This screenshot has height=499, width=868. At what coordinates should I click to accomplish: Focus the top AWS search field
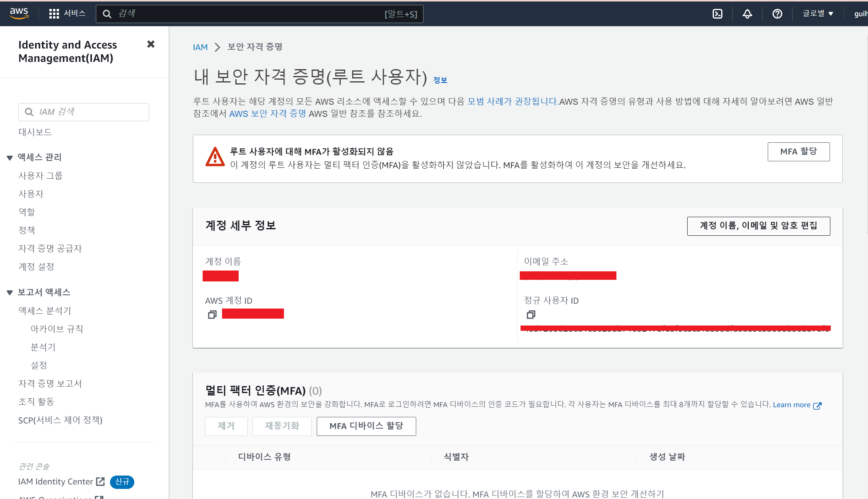pyautogui.click(x=260, y=14)
